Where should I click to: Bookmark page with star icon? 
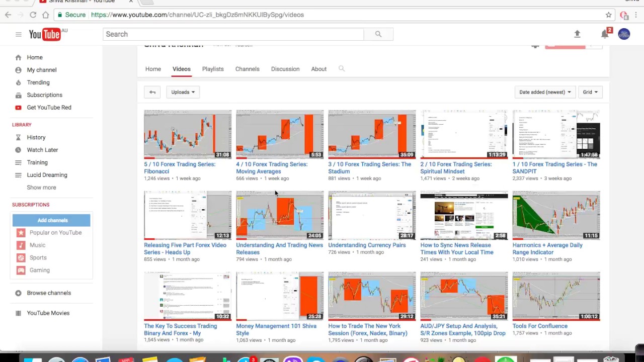609,15
